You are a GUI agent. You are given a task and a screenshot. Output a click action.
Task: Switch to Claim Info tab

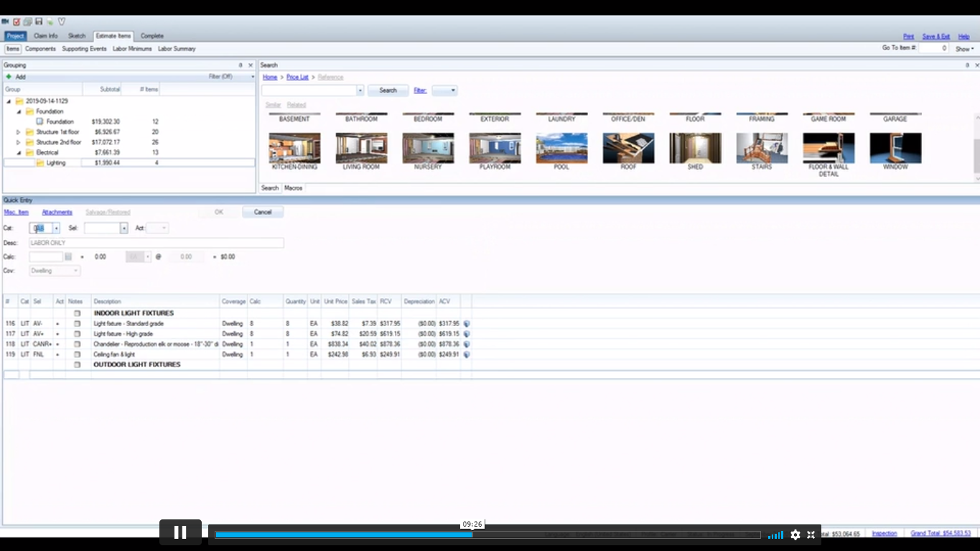tap(46, 36)
